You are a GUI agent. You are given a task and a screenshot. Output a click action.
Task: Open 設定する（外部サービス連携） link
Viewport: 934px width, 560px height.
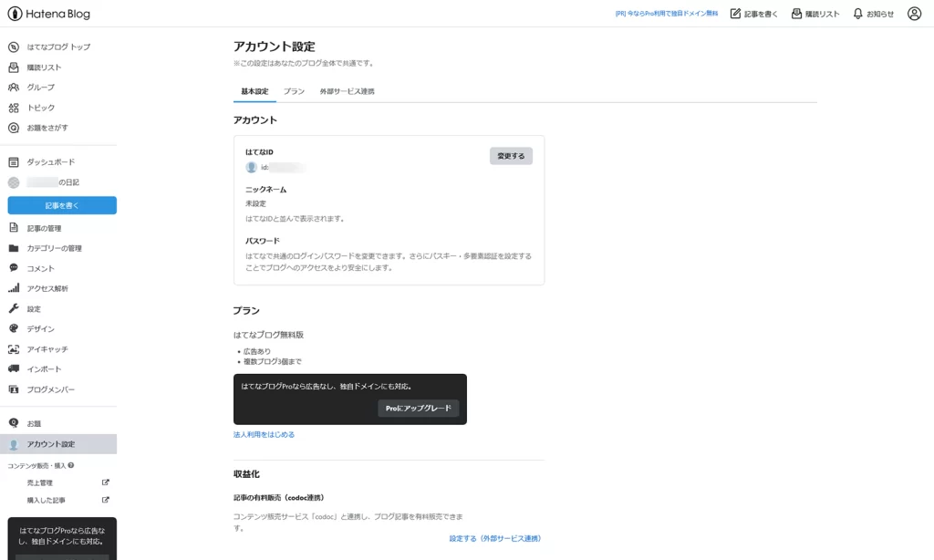point(494,538)
